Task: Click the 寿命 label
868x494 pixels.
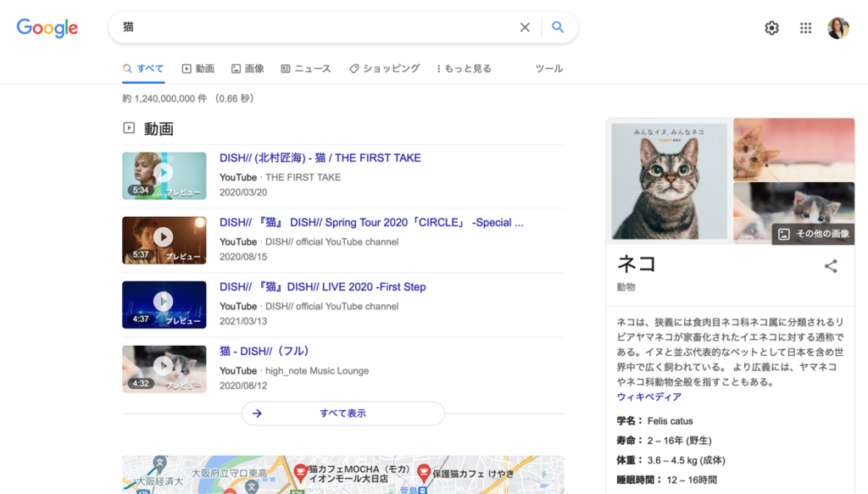Action: [630, 441]
